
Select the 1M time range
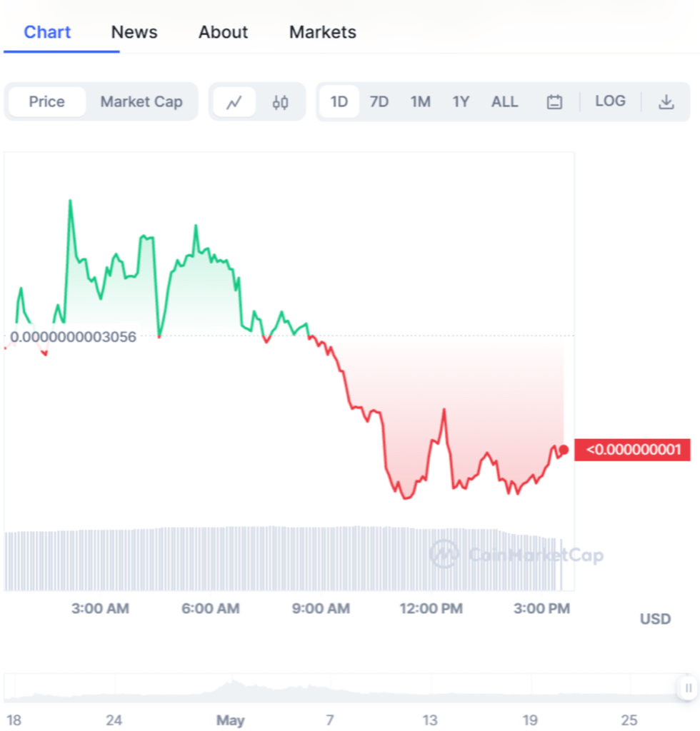420,102
